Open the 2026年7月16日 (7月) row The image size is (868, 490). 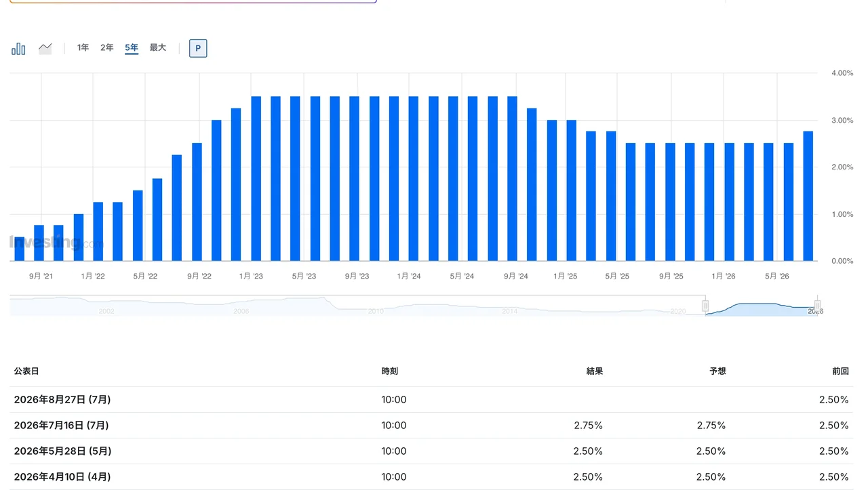[x=431, y=426]
